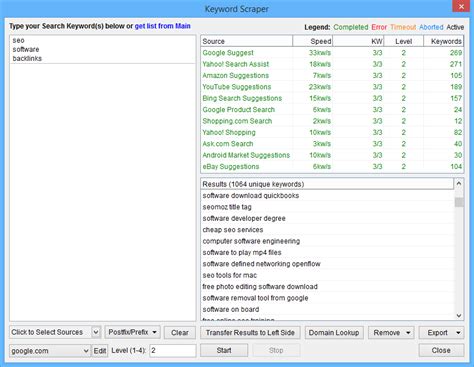This screenshot has width=474, height=367.
Task: Select the Ask.com Search row
Action: click(x=332, y=144)
